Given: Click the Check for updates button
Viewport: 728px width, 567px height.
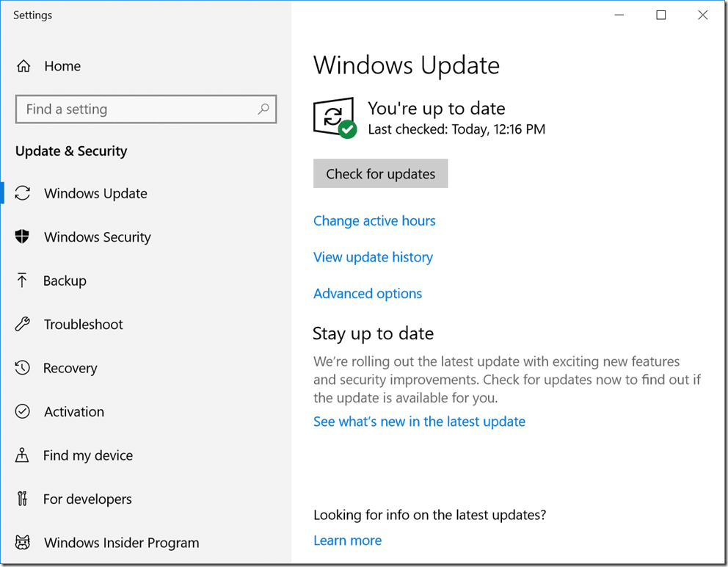Looking at the screenshot, I should 381,174.
